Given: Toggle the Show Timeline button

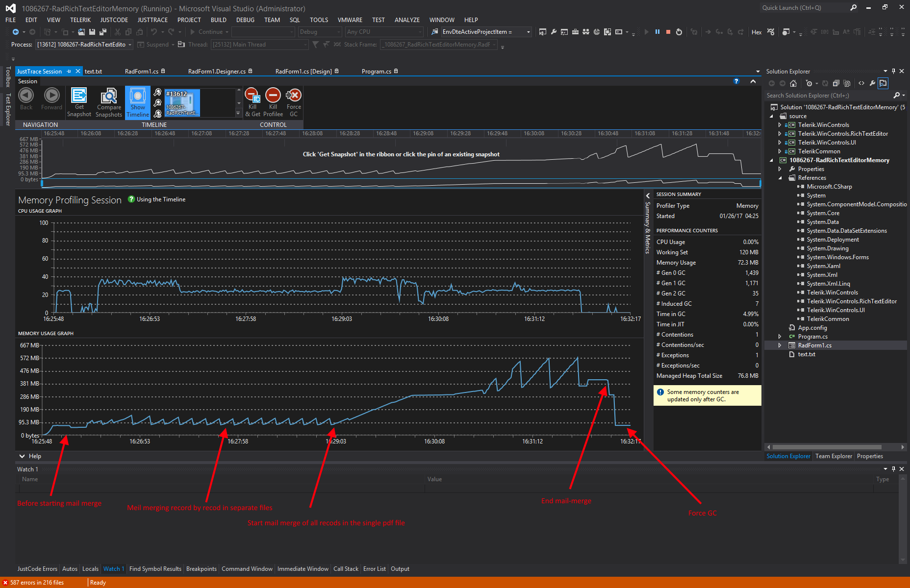Looking at the screenshot, I should (x=138, y=102).
